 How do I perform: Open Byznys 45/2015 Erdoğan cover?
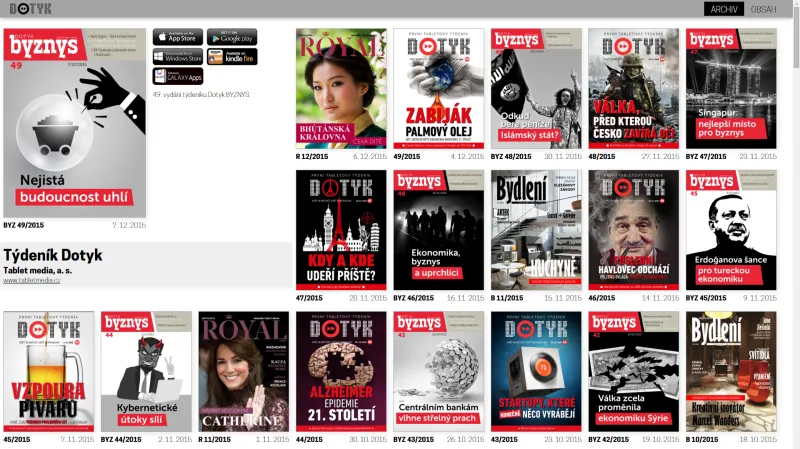click(731, 230)
